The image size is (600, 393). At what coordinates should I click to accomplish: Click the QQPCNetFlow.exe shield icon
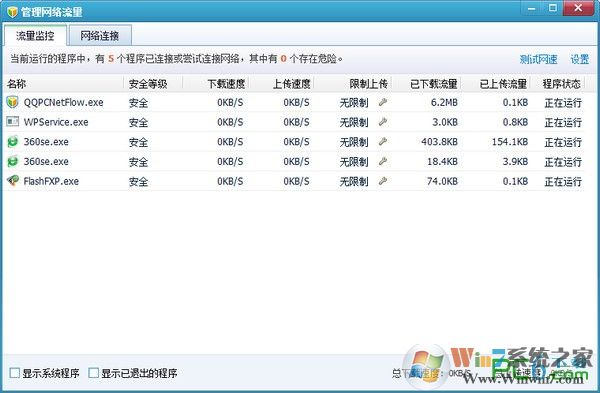point(13,102)
